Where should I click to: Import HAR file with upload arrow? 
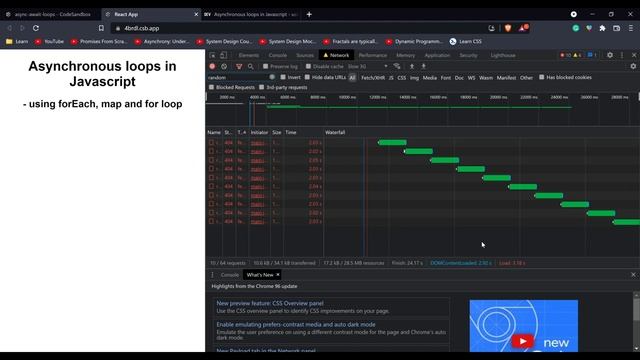click(x=412, y=66)
